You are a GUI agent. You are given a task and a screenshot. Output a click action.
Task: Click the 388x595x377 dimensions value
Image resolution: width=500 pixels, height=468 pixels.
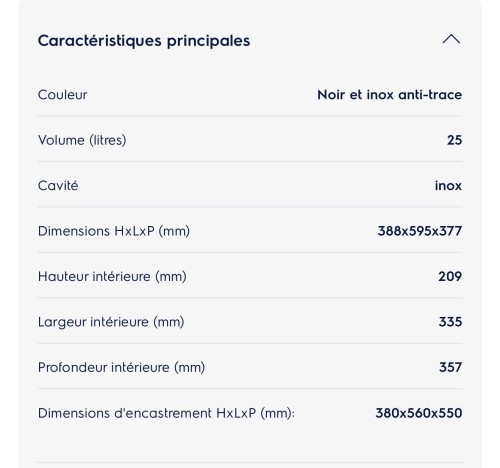pyautogui.click(x=420, y=231)
